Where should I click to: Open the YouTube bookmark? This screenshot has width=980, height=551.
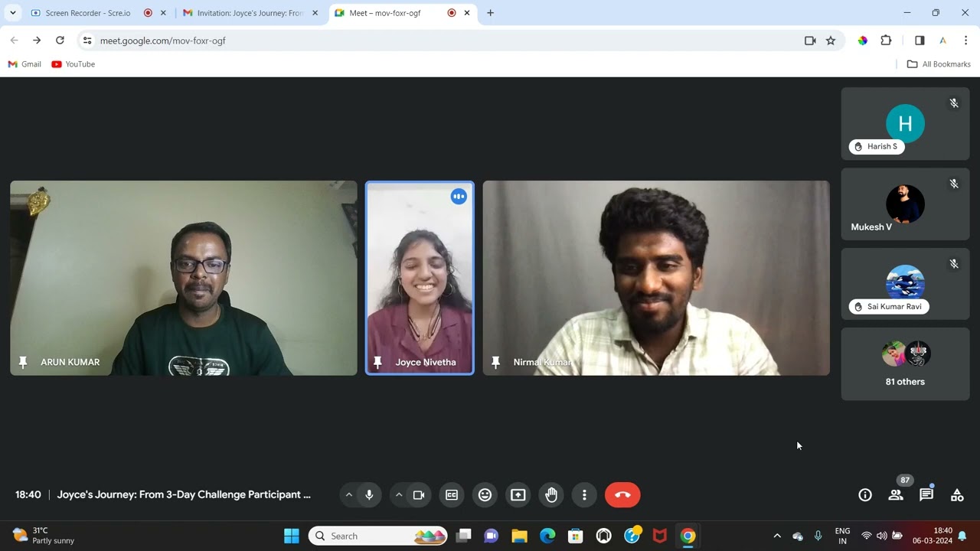[73, 64]
